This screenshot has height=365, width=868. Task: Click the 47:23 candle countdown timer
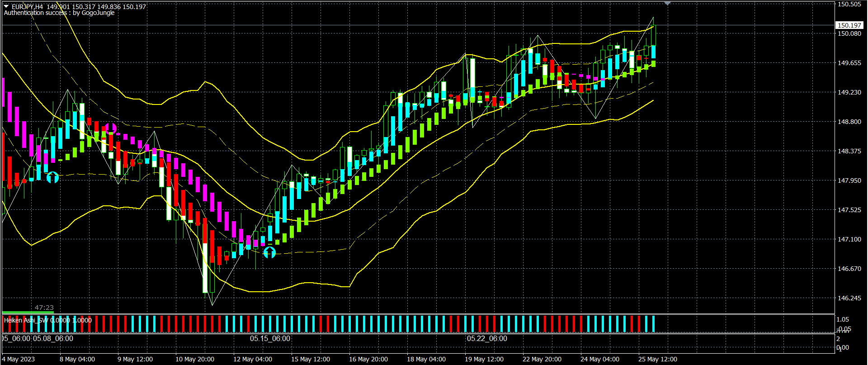pyautogui.click(x=44, y=308)
